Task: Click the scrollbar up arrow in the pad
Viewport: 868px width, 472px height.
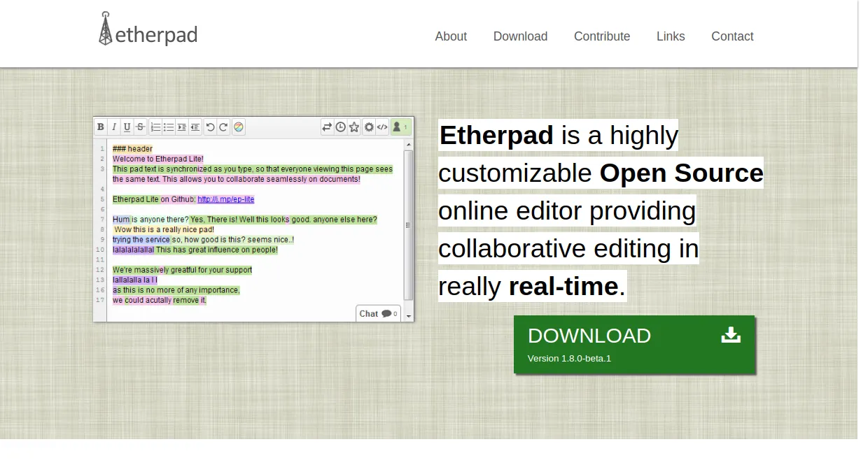Action: tap(409, 145)
